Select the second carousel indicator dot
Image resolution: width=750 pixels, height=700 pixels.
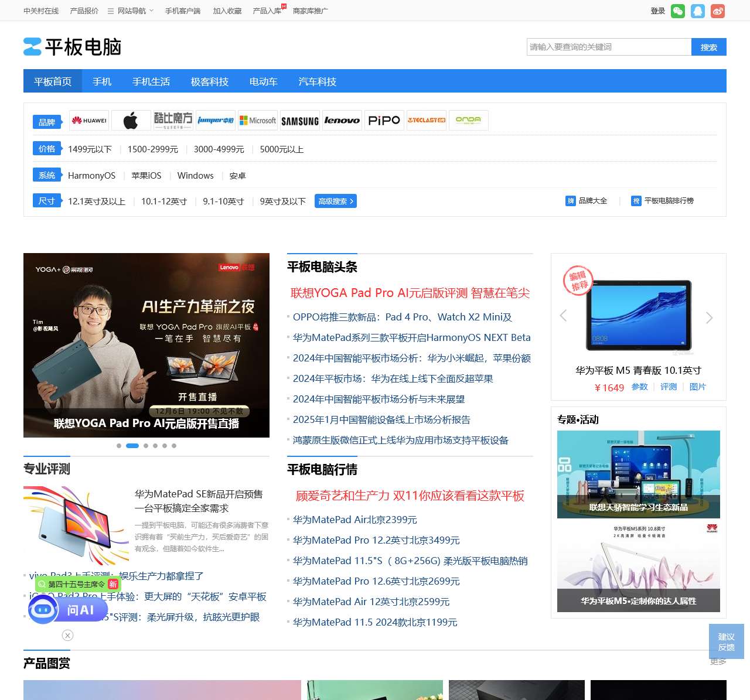tap(132, 446)
